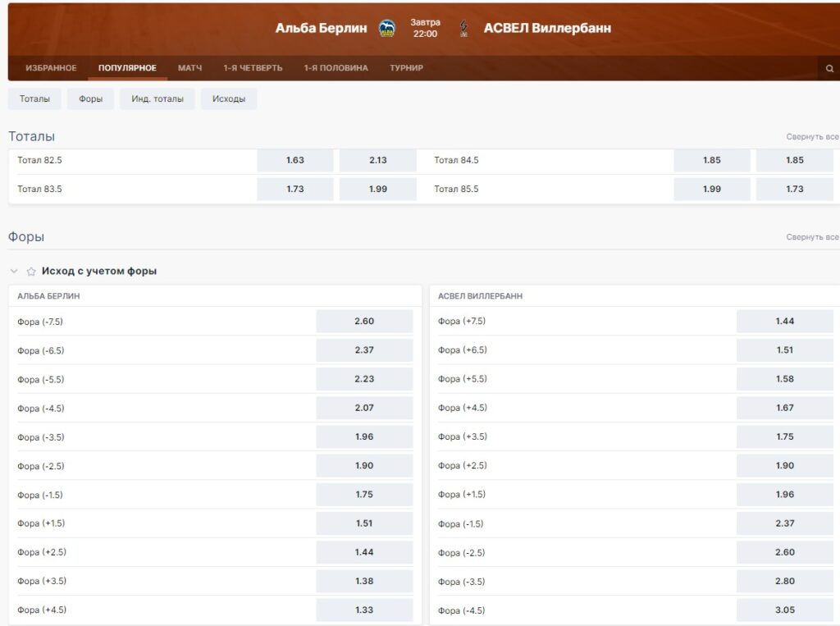Image resolution: width=840 pixels, height=626 pixels.
Task: Click the Тотал 82.5 row label
Action: coord(39,160)
